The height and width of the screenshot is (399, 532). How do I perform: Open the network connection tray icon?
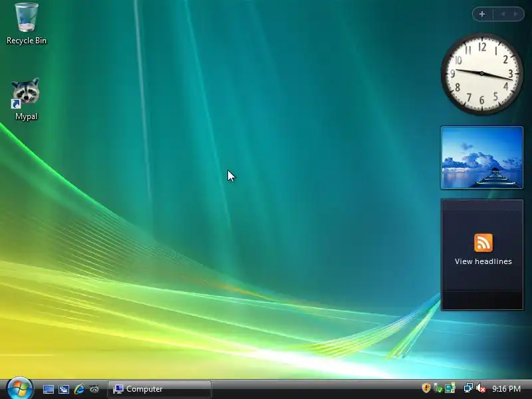(468, 388)
